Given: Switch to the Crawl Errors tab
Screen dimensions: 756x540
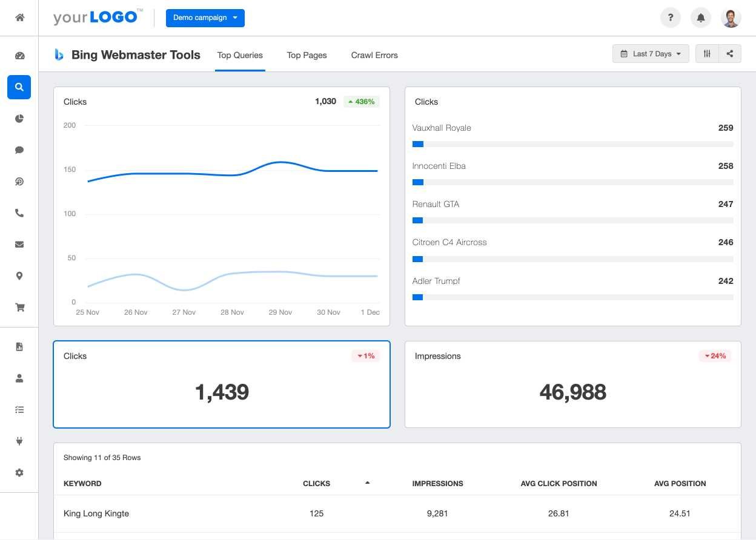Looking at the screenshot, I should pos(374,55).
